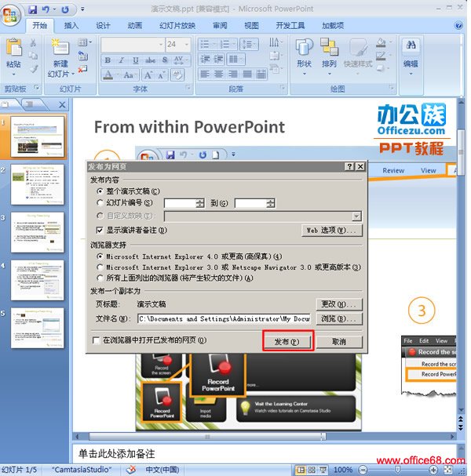Customize the quick access toolbar dropdown

[x=82, y=9]
